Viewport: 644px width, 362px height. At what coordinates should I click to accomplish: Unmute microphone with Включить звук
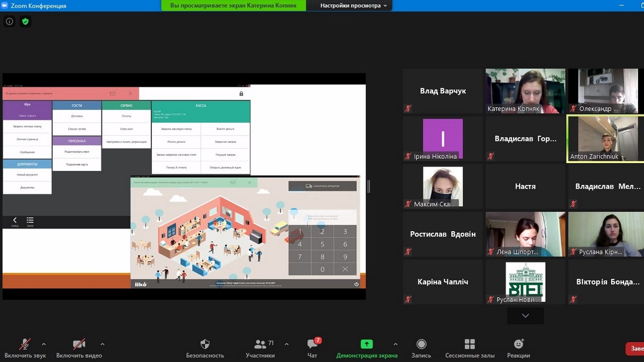click(25, 348)
